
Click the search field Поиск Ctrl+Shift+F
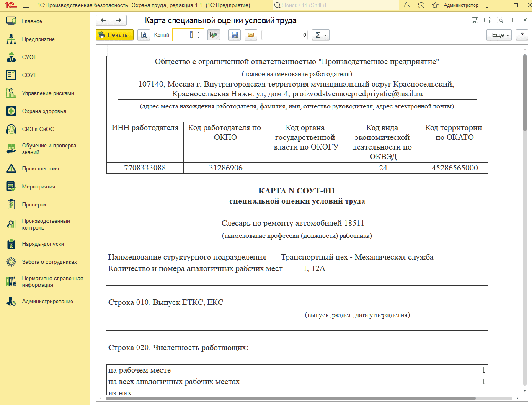pos(336,5)
